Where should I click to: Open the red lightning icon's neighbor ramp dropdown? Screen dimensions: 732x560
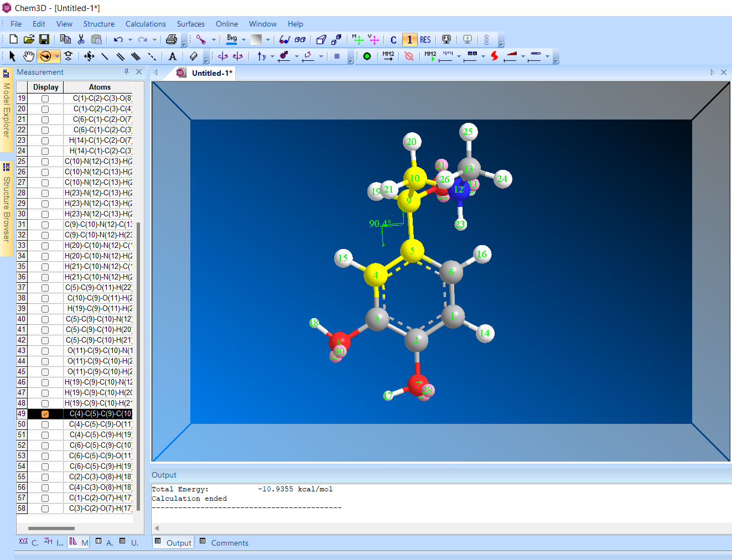[523, 56]
